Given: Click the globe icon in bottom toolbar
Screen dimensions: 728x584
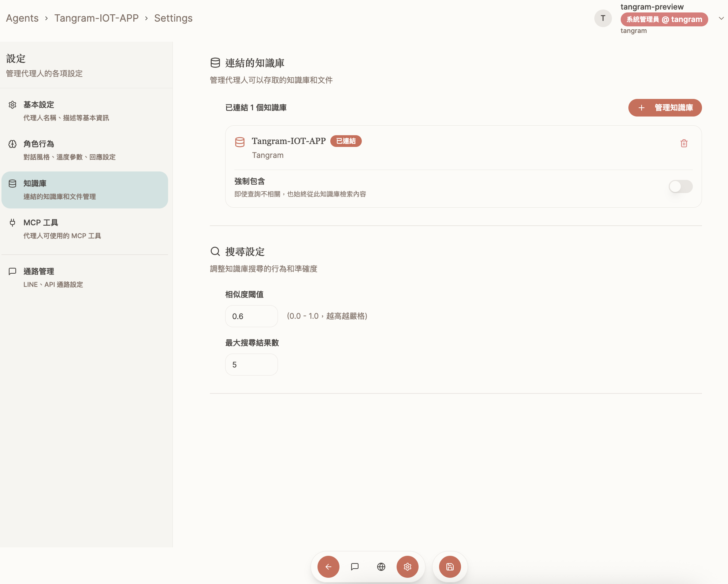Looking at the screenshot, I should [381, 567].
